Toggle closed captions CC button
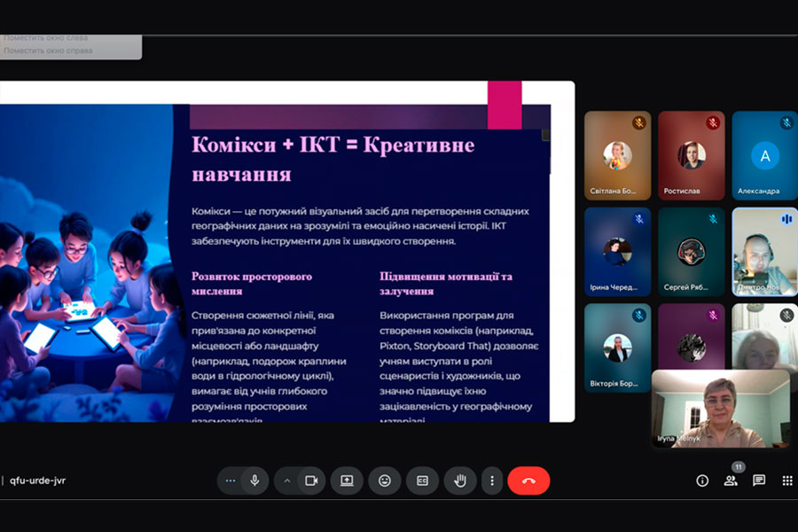The image size is (798, 532). tap(422, 481)
